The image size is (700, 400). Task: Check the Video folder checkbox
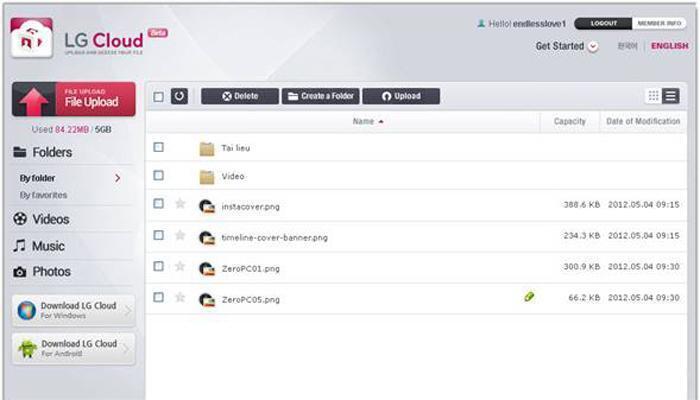[x=158, y=175]
